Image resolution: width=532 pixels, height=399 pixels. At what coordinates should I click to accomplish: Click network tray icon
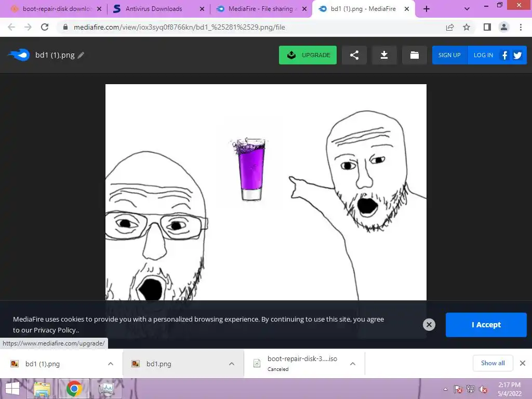click(x=471, y=389)
